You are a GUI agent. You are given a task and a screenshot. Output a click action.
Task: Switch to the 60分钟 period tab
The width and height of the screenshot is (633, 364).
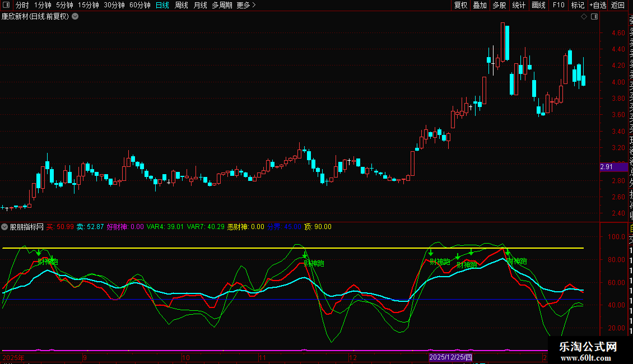(x=140, y=5)
